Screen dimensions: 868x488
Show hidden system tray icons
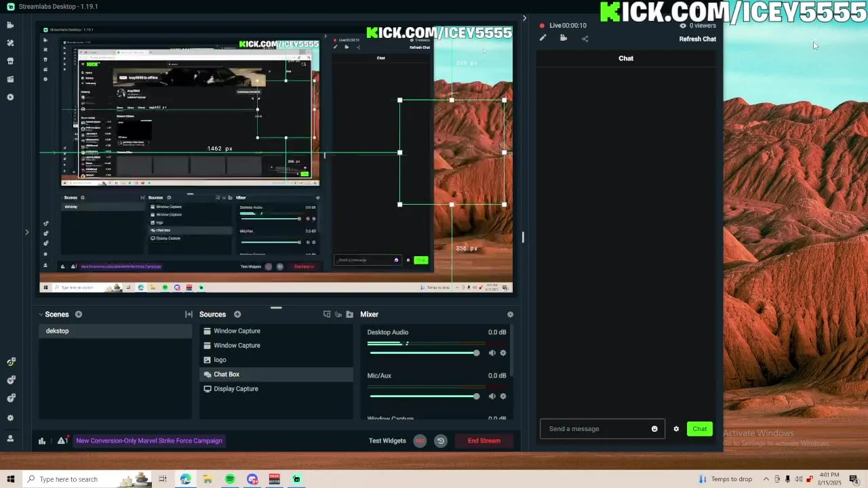pos(766,479)
